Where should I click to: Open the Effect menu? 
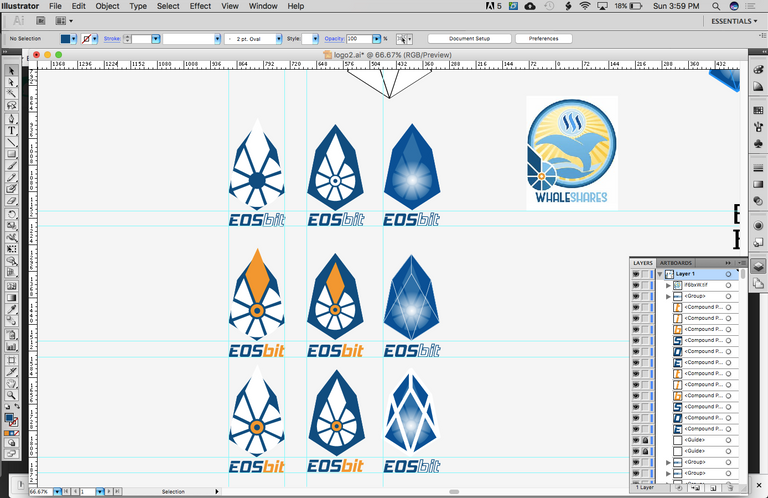[200, 6]
